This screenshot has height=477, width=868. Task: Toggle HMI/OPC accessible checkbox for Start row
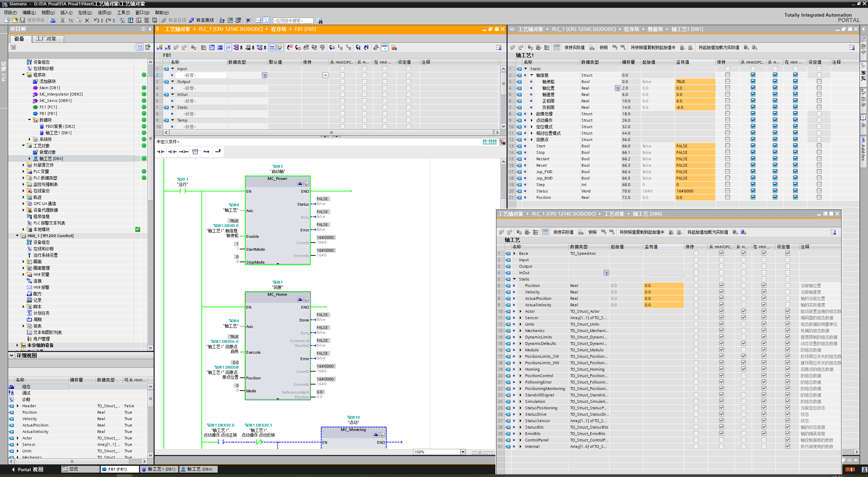[x=753, y=146]
